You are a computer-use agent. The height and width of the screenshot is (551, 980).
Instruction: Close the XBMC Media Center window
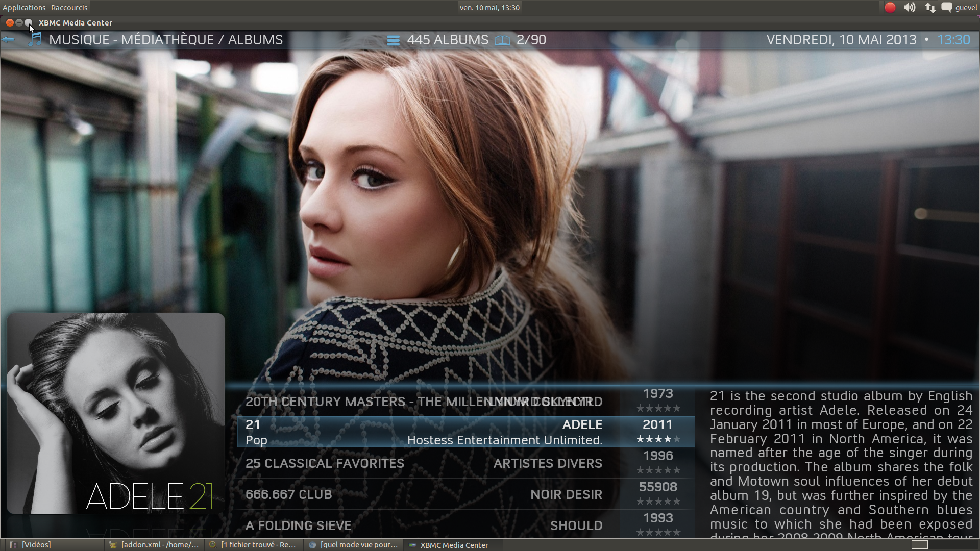(10, 22)
